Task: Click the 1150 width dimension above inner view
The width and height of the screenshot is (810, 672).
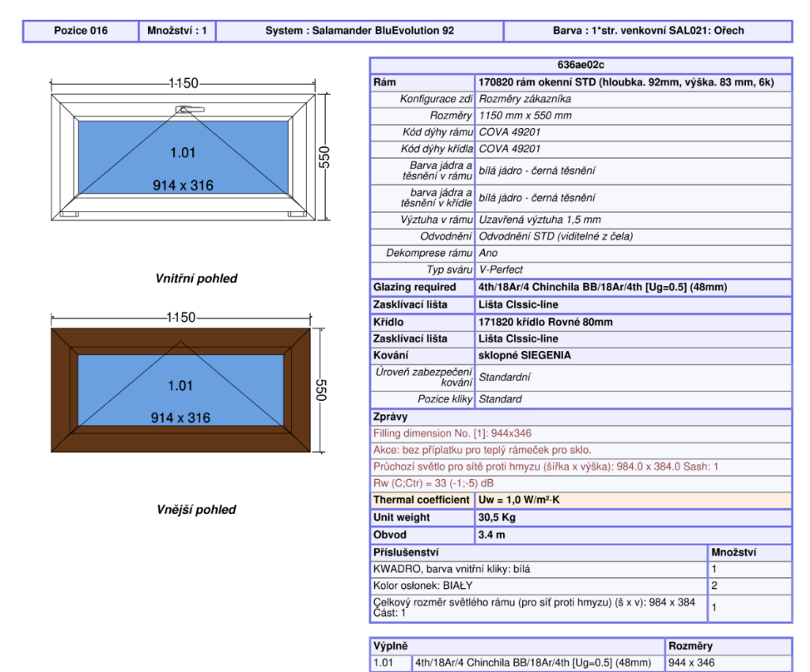Action: coord(184,83)
